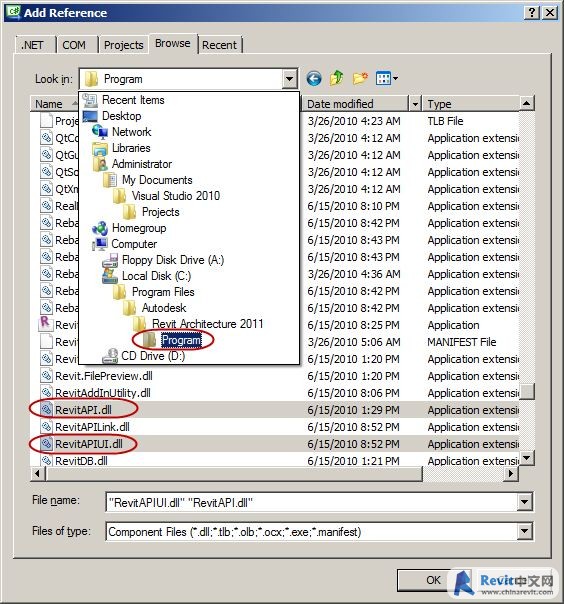564x604 pixels.
Task: Collapse the Look in dropdown arrow
Action: 289,79
